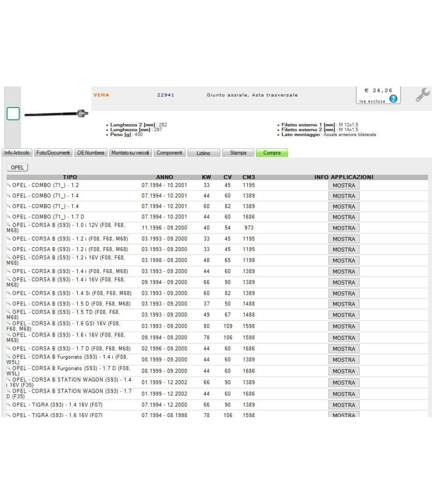Click date range 02.1996 - 09.2000
The width and height of the screenshot is (432, 504).
point(164,348)
